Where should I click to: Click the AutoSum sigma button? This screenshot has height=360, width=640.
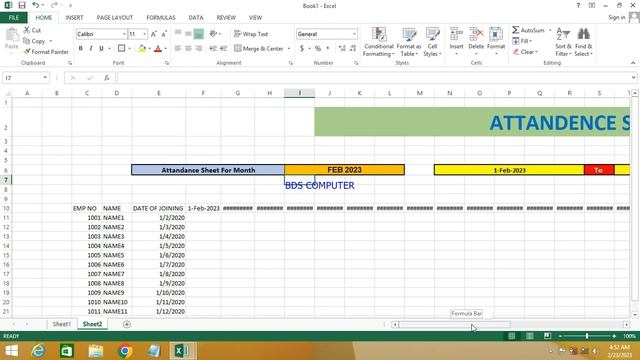528,30
